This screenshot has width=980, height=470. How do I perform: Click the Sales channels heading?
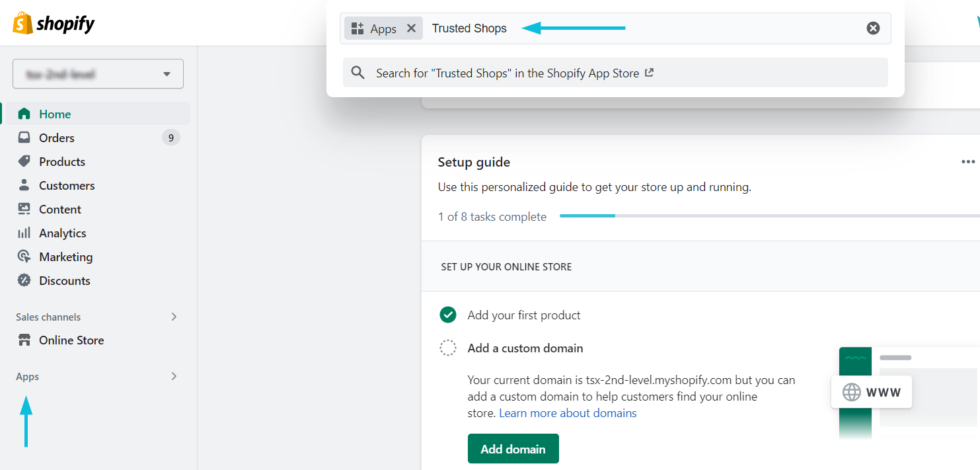click(x=48, y=317)
